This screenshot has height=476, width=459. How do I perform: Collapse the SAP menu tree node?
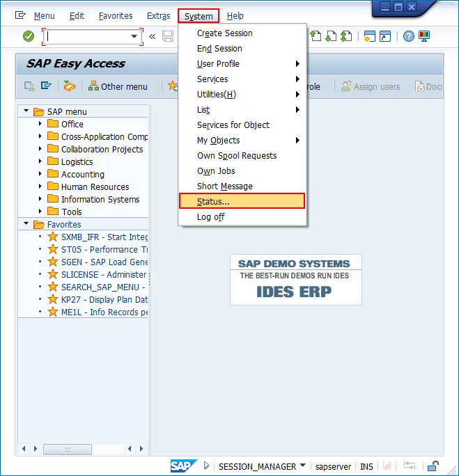[26, 111]
